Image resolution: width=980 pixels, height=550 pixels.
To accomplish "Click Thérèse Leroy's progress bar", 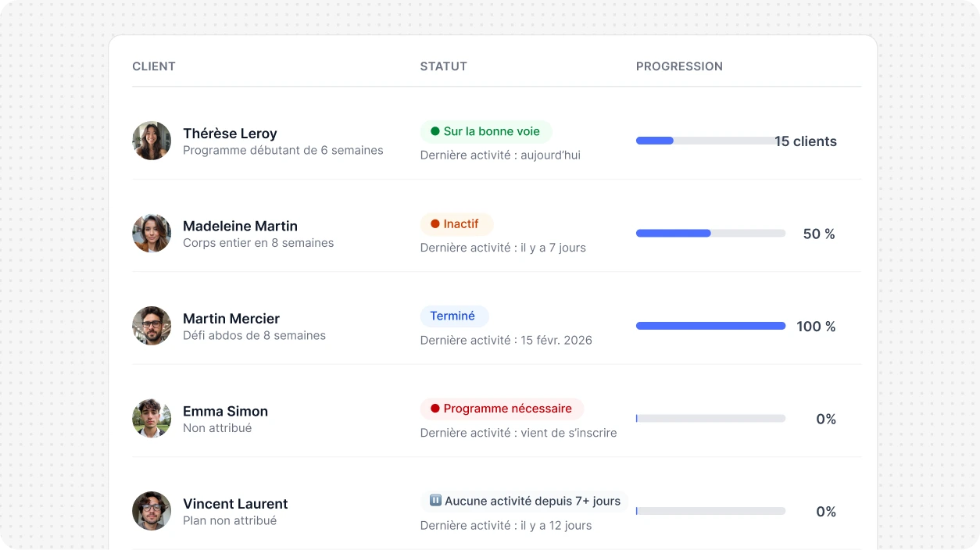I will (x=710, y=141).
